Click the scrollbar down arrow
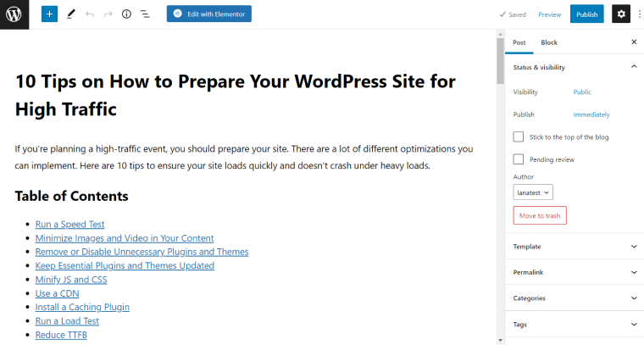This screenshot has height=345, width=644. tap(500, 341)
